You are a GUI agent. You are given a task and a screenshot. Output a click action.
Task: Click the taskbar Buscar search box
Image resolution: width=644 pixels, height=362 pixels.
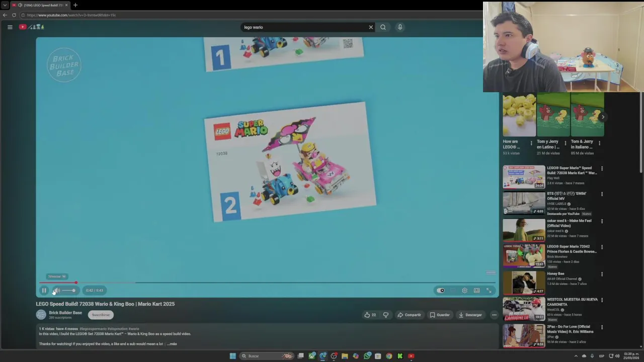267,356
